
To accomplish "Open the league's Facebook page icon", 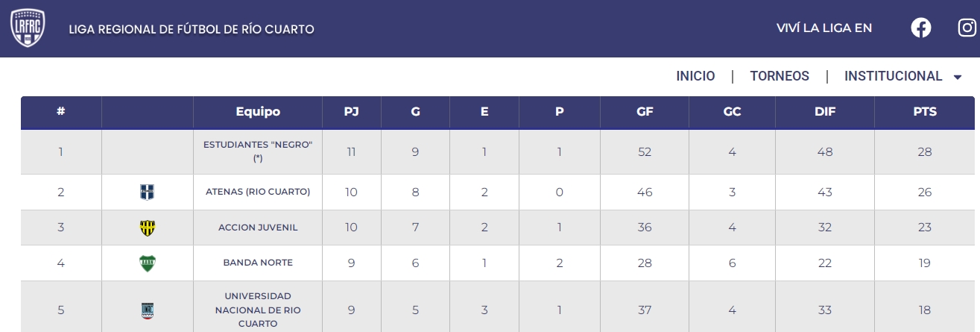I will 921,28.
